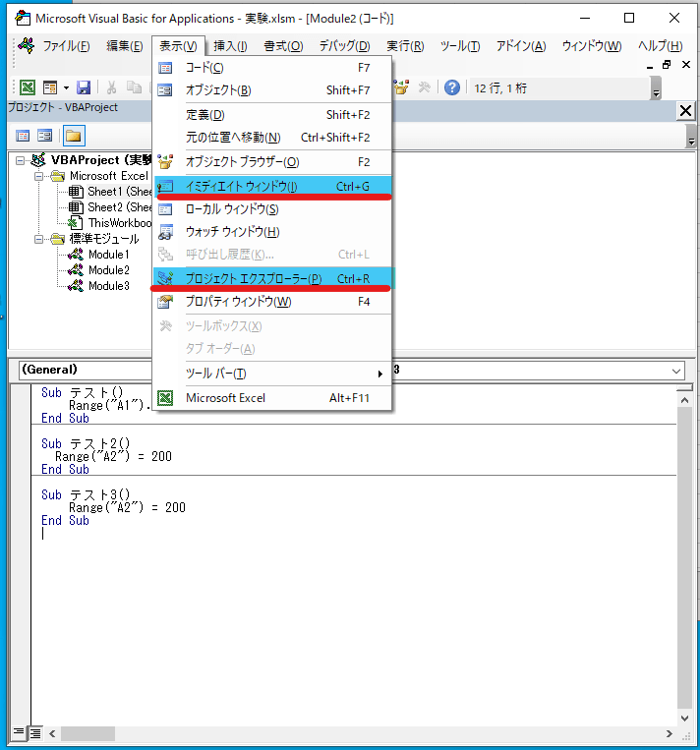
Task: Choose コード(C) in the View menu
Action: coord(272,68)
